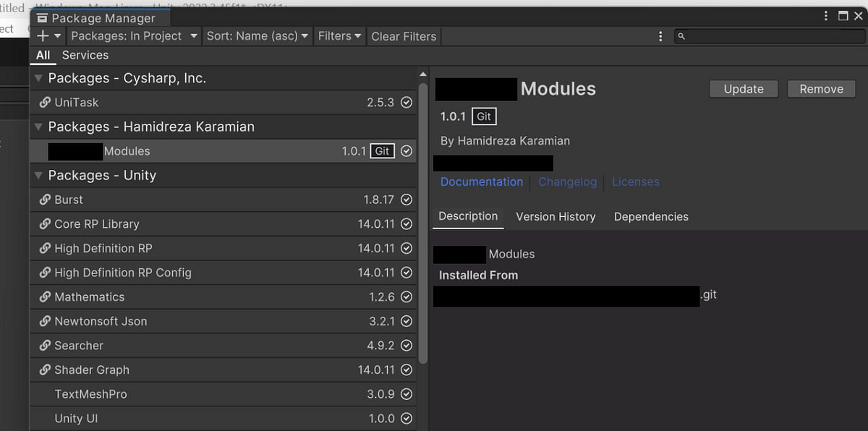The image size is (868, 431).
Task: Click the checkmark icon next to Unity UI
Action: tap(407, 418)
